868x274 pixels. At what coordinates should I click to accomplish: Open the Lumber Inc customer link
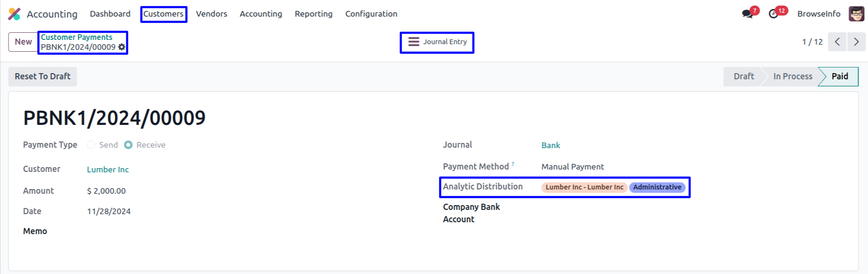click(108, 170)
